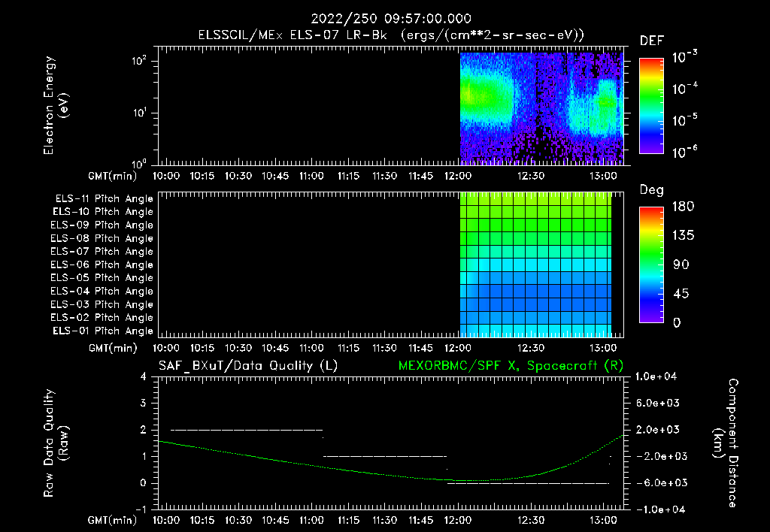Click the green MEXORBMC/SPF X, Spacecraft (R) legend
Screen dimensions: 770x532
click(511, 366)
